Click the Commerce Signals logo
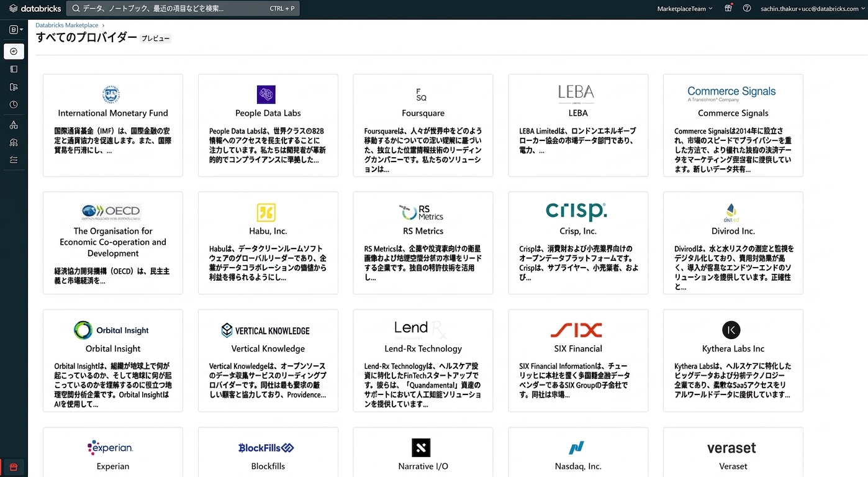The width and height of the screenshot is (868, 477). coord(731,94)
